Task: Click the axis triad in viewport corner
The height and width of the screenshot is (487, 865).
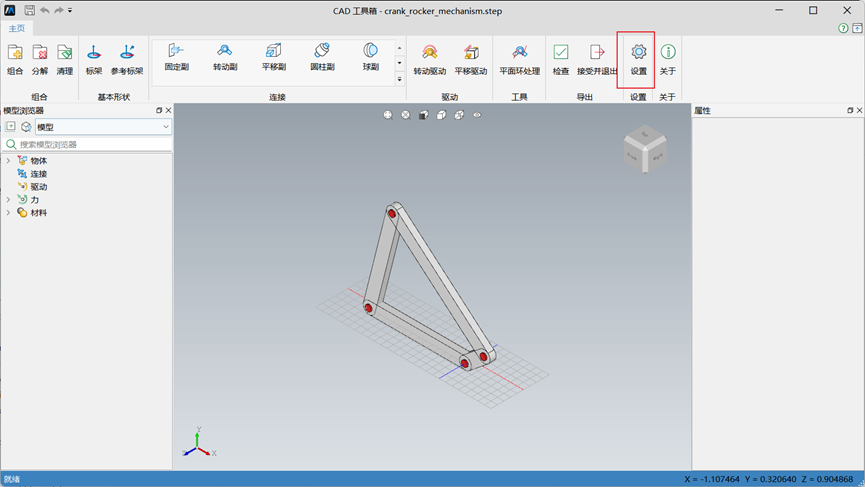Action: point(199,443)
